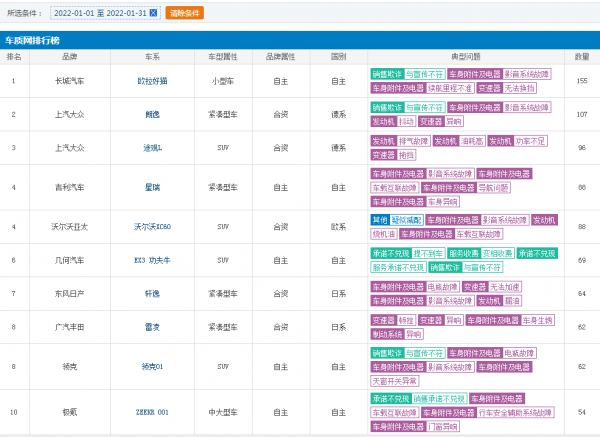Select the blue 其他 疑似减配 tag
The image size is (600, 437).
click(397, 220)
